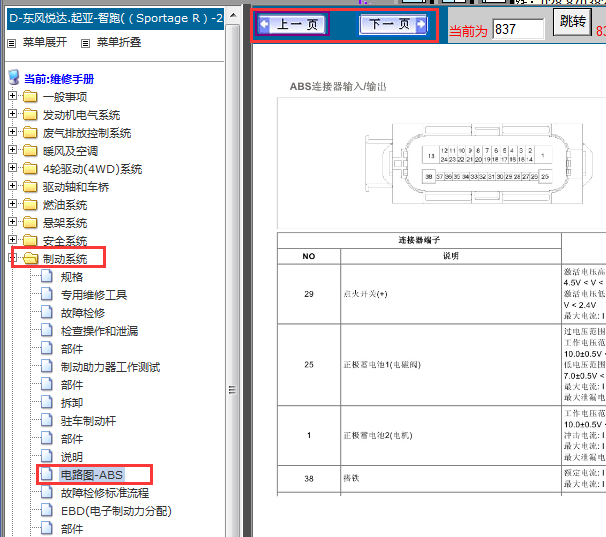Click the 一般事项 folder icon

(30, 96)
